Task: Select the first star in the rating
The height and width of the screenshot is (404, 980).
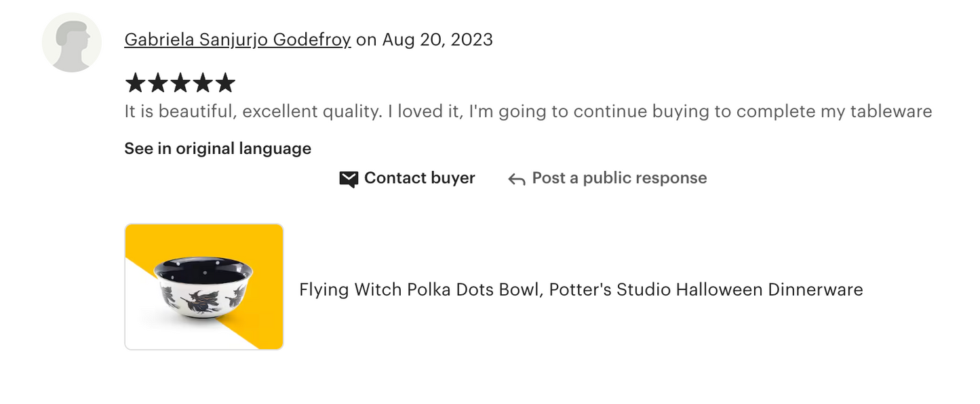Action: (136, 83)
